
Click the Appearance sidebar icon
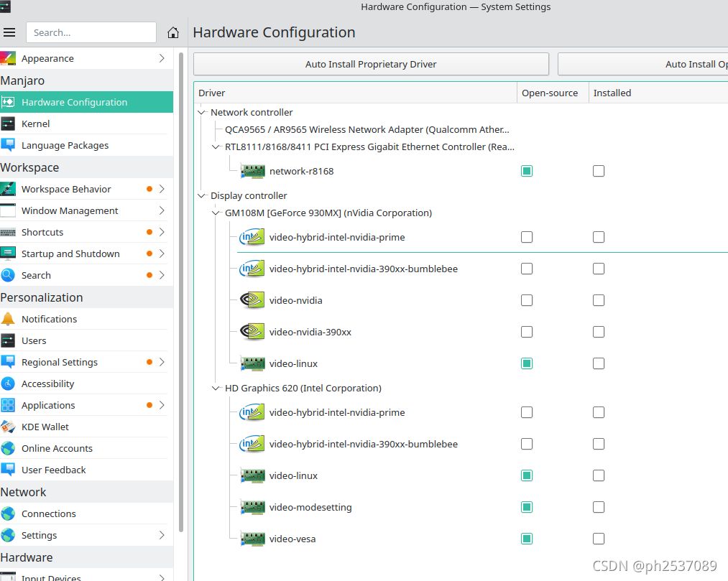pyautogui.click(x=8, y=58)
